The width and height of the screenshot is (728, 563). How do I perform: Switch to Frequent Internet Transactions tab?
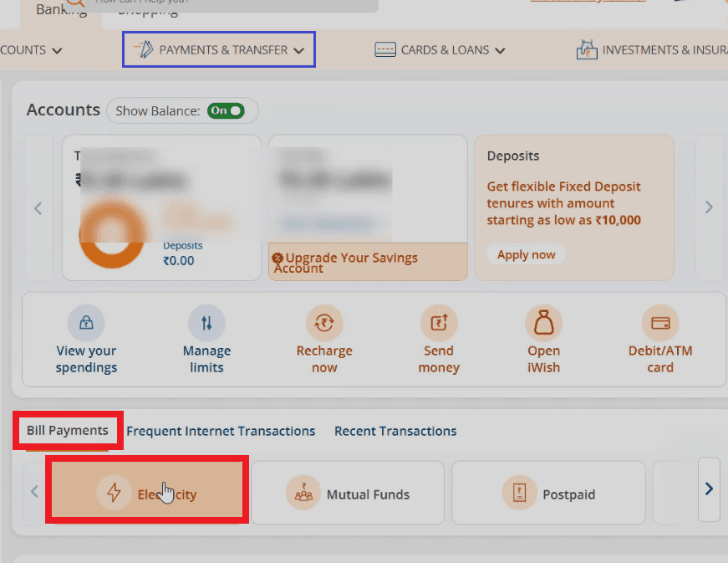pyautogui.click(x=221, y=431)
